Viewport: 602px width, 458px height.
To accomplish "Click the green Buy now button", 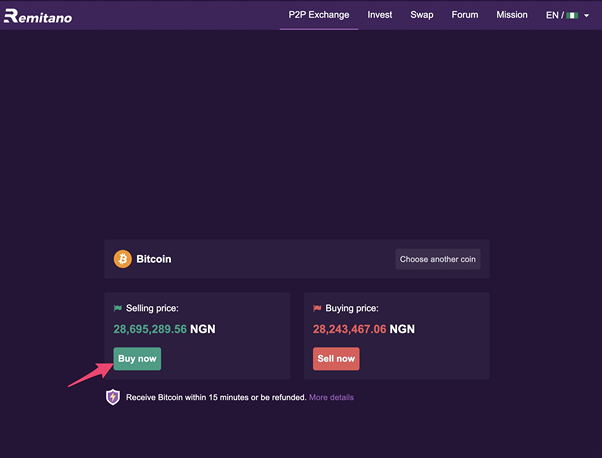I will [x=137, y=359].
